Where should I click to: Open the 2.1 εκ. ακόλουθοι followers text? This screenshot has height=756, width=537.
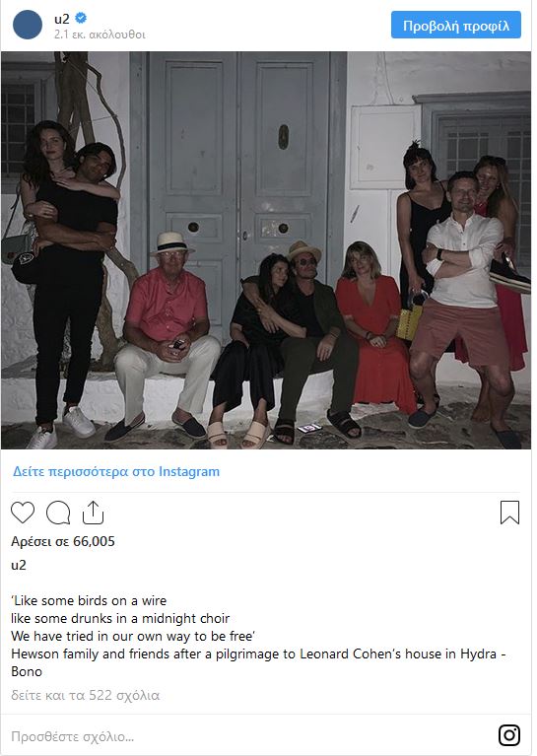coord(100,34)
